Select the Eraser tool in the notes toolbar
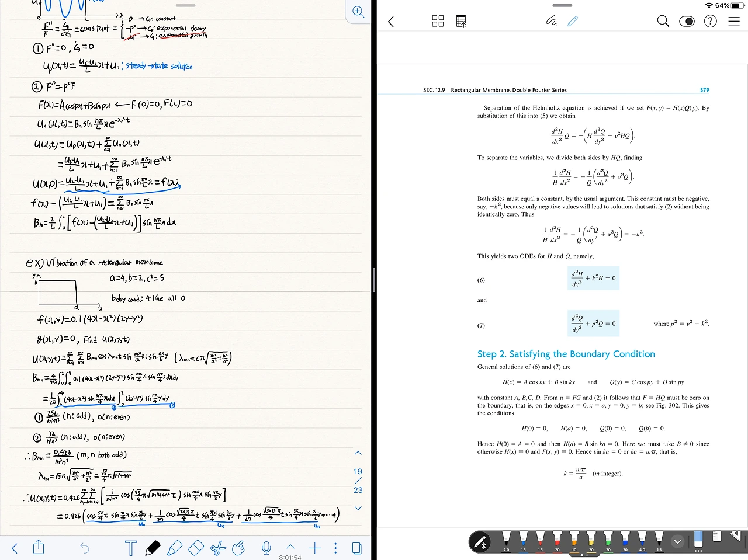Viewport: 748px width, 560px height. click(196, 548)
